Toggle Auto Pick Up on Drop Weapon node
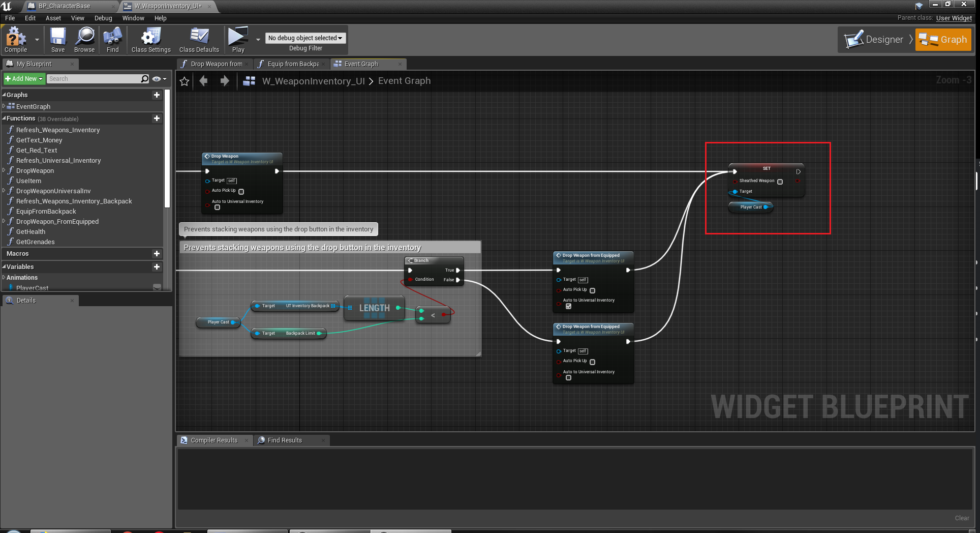980x533 pixels. point(241,192)
